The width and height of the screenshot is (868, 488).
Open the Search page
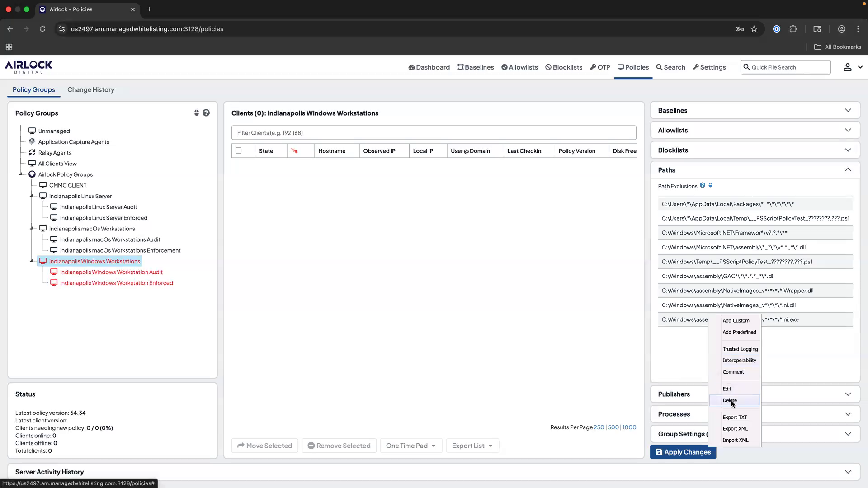pos(670,67)
